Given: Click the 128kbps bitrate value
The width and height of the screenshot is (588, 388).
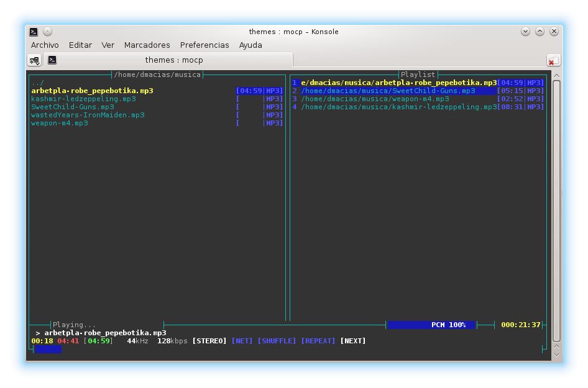Looking at the screenshot, I should coord(172,341).
